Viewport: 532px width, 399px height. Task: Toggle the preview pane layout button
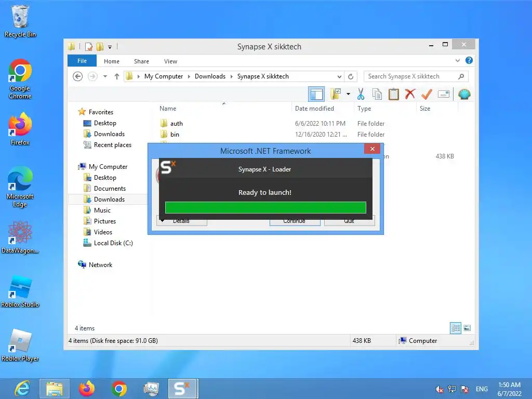tap(316, 94)
